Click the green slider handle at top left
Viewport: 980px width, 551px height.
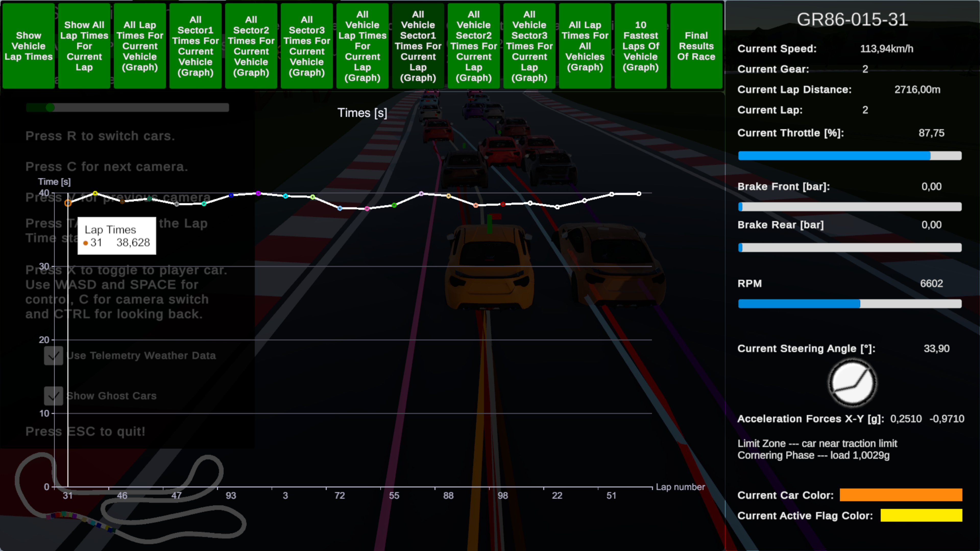50,108
